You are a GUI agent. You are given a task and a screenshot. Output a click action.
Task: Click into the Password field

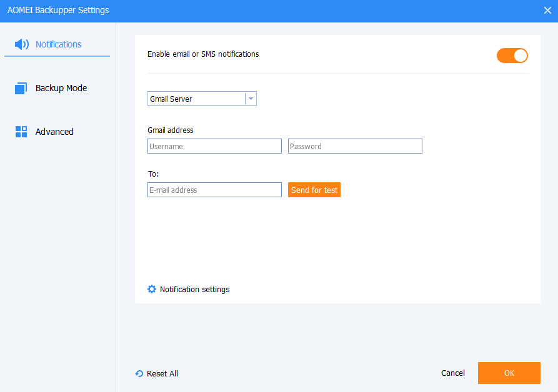tap(355, 146)
